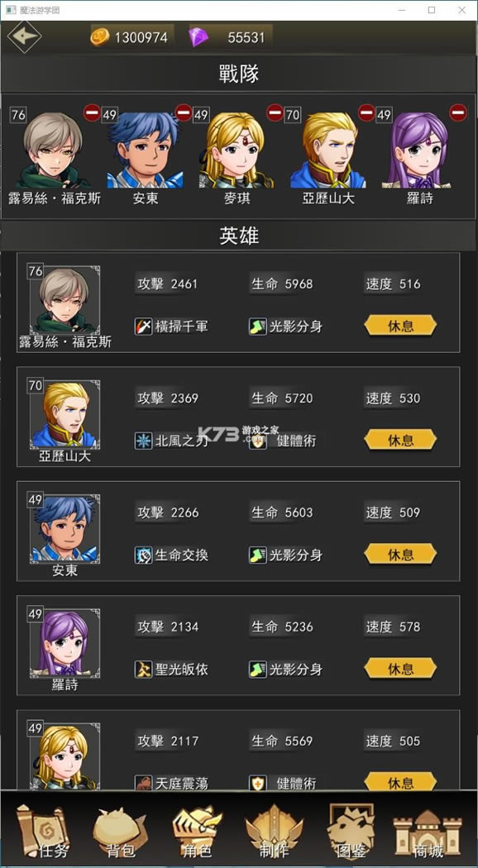Open the 角色 character helmet icon

[x=197, y=831]
